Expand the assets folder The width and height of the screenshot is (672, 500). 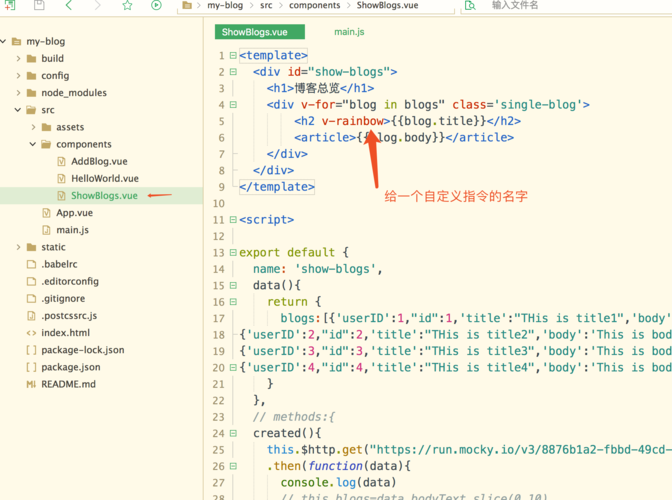pos(33,127)
